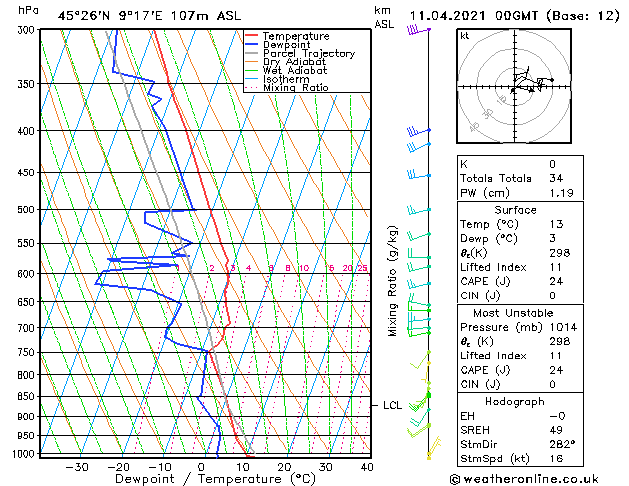Viewport: 629px width, 486px height.
Task: Click the 40 temperature axis tick
Action: click(x=367, y=467)
